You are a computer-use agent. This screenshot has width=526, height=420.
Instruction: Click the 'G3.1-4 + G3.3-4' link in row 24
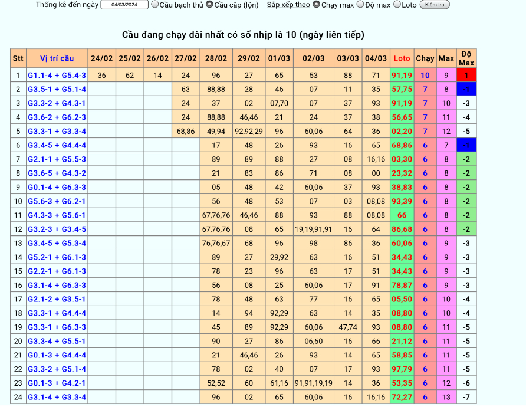[57, 398]
